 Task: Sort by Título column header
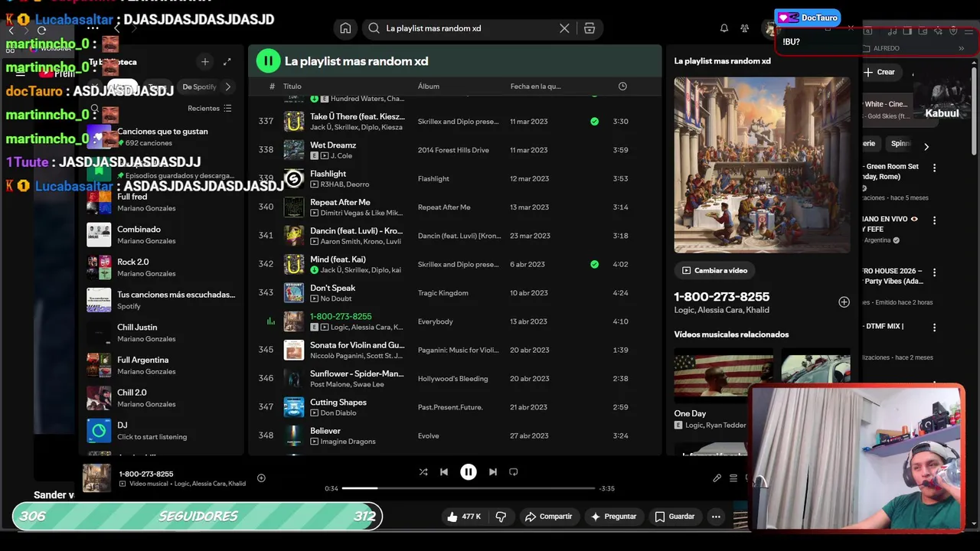[x=292, y=86]
